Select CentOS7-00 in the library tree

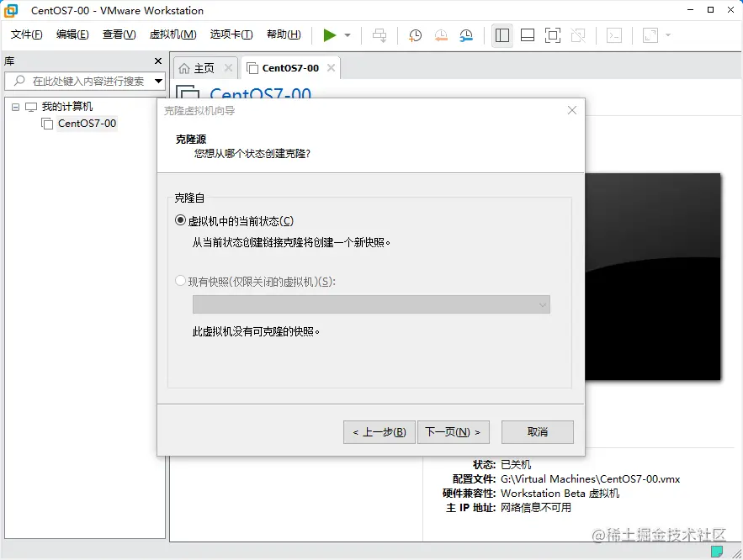point(87,124)
